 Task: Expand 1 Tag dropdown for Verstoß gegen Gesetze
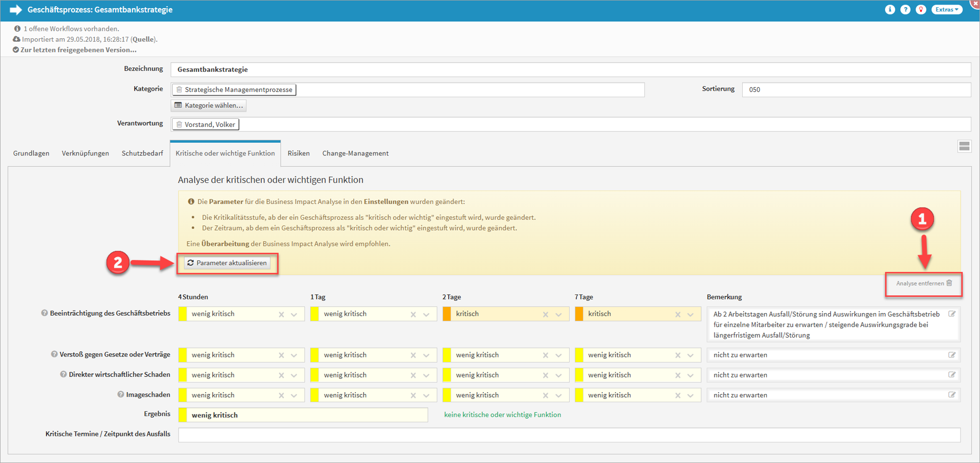[x=426, y=355]
